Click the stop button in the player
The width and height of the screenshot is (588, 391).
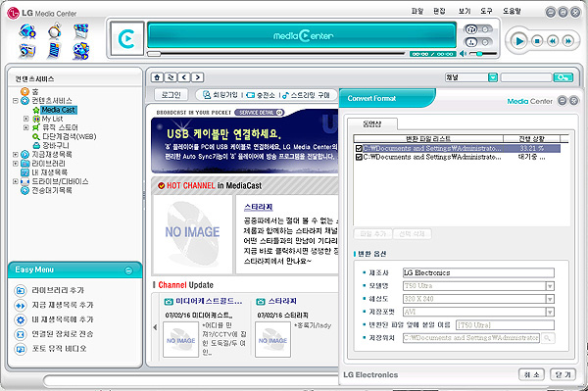[x=537, y=41]
